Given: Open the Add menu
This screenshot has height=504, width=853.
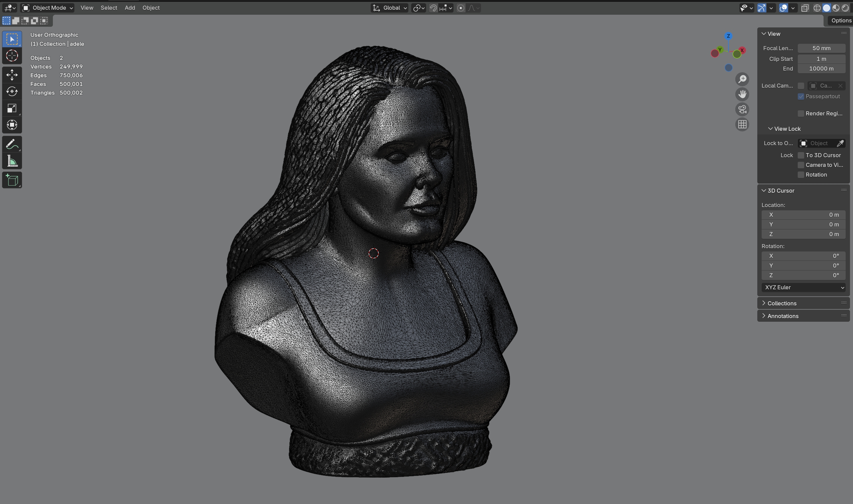Looking at the screenshot, I should click(130, 8).
